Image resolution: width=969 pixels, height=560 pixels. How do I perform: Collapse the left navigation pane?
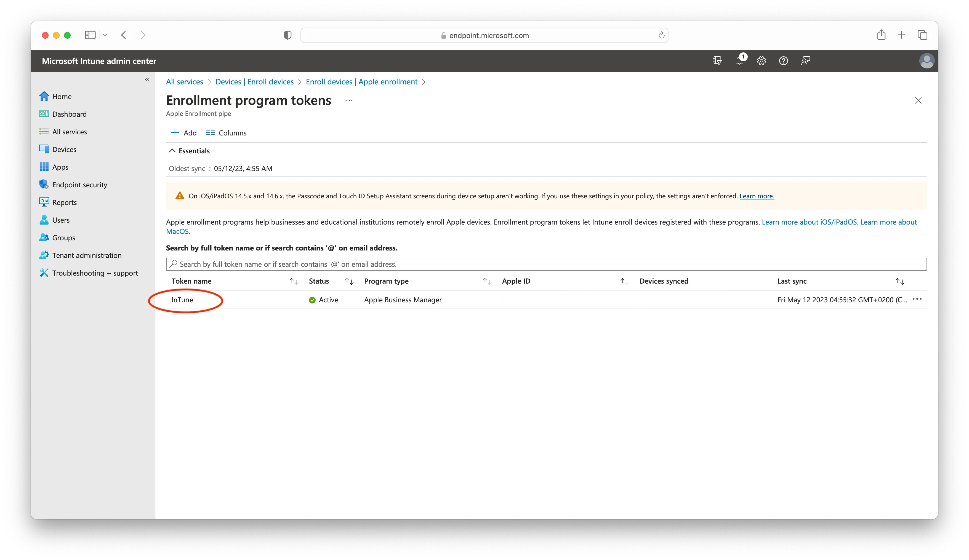point(147,79)
